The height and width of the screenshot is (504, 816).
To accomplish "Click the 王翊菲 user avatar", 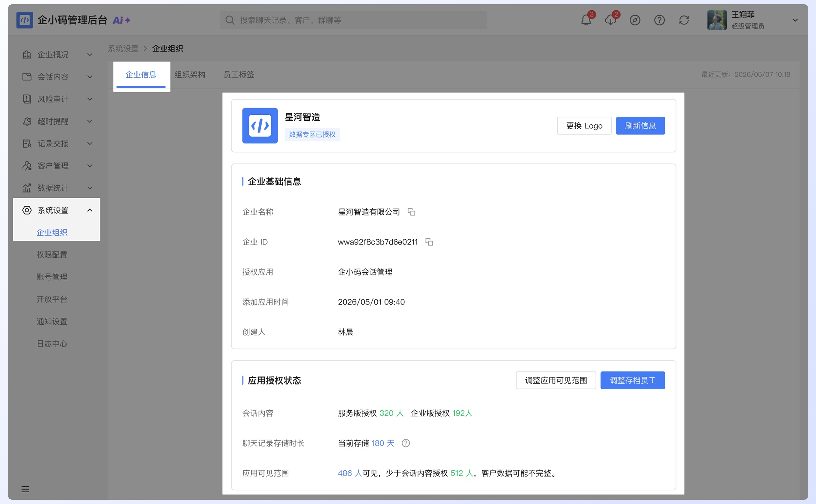I will click(x=717, y=20).
